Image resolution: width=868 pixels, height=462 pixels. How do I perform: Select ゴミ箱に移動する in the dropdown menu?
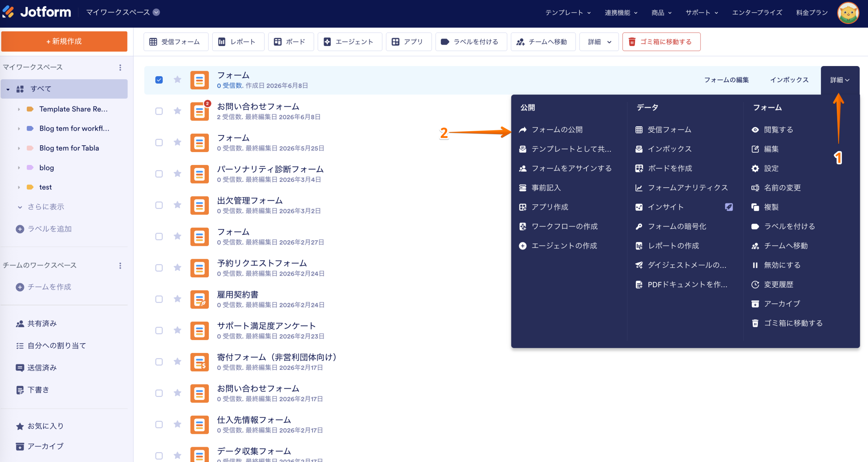tap(787, 323)
